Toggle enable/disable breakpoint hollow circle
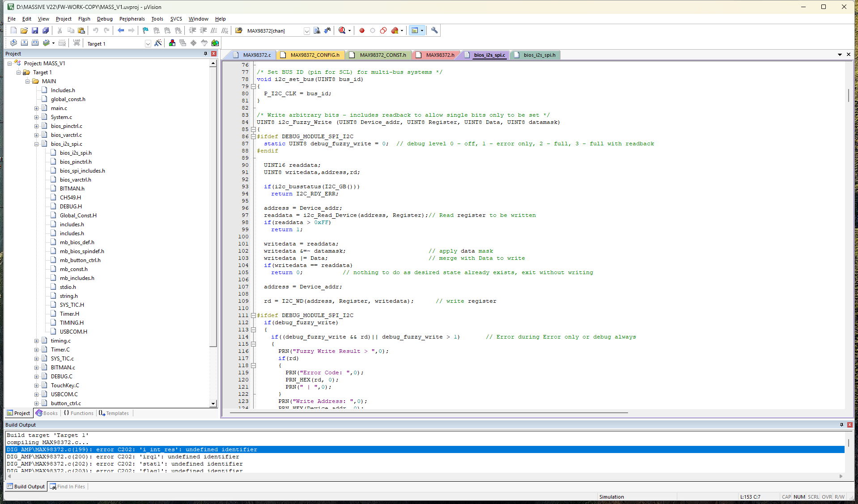Image resolution: width=858 pixels, height=504 pixels. point(373,30)
